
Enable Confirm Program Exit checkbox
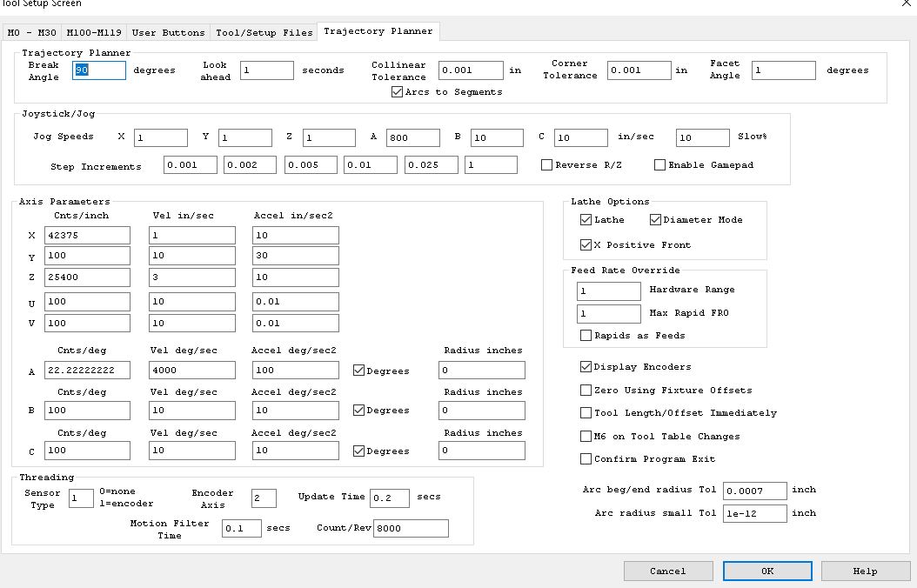tap(586, 459)
